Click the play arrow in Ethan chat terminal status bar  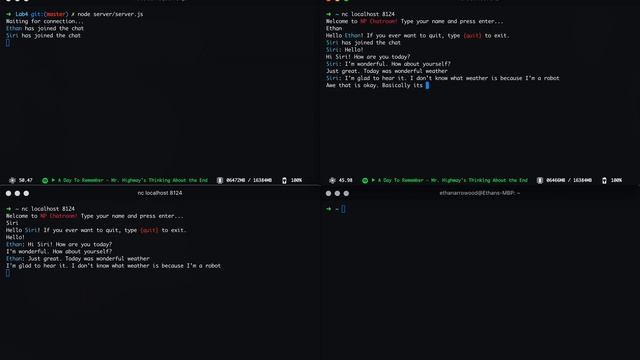pos(373,180)
